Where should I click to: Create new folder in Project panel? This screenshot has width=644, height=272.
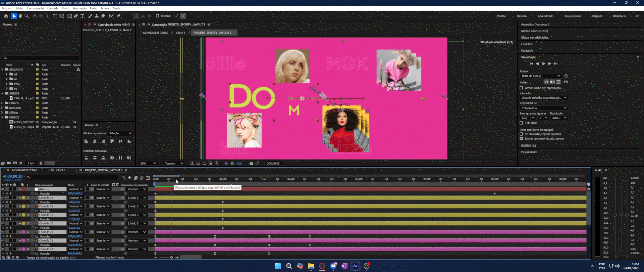(9, 163)
